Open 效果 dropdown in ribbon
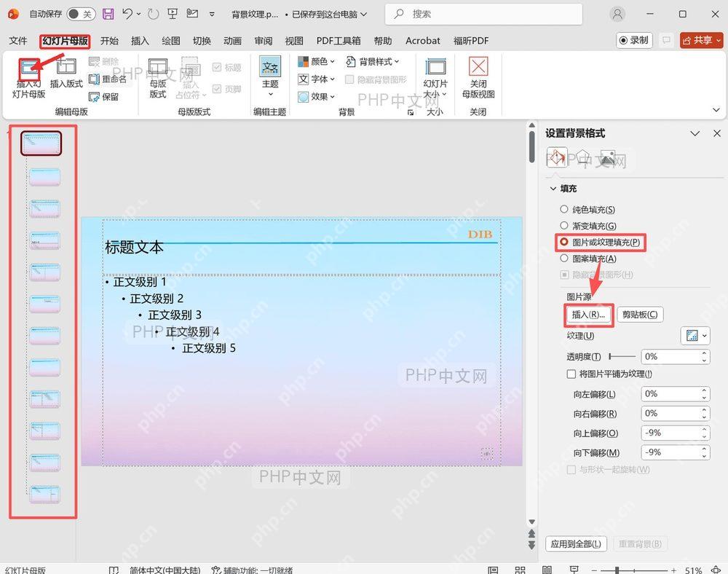The image size is (728, 574). click(x=316, y=97)
